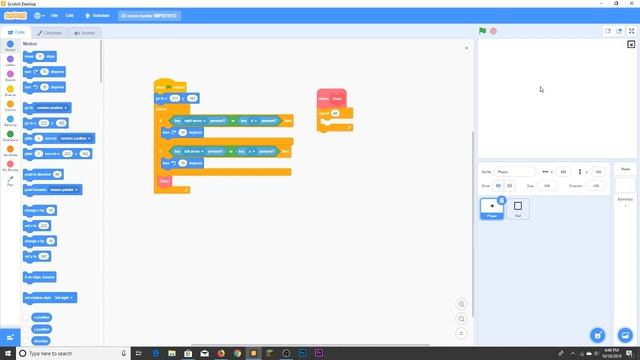Select the yellow Events blocks category
The width and height of the screenshot is (640, 360).
pyautogui.click(x=10, y=91)
